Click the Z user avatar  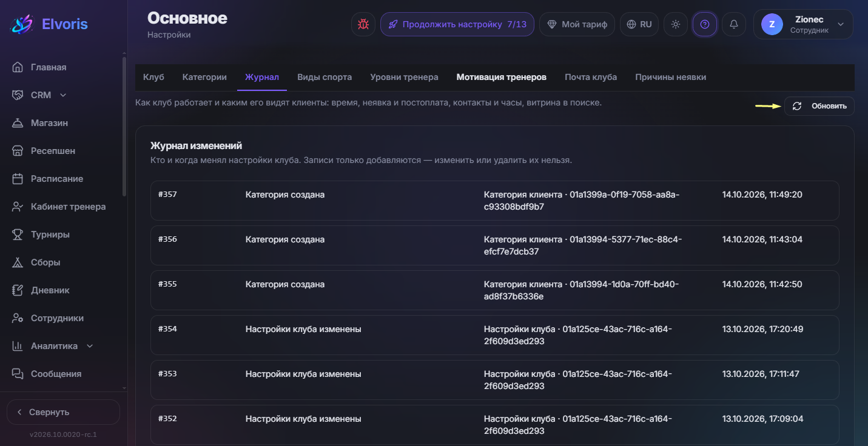click(x=772, y=24)
